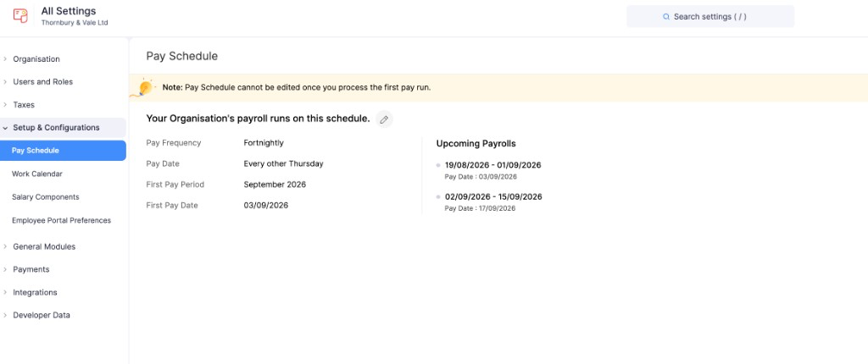This screenshot has width=868, height=364.
Task: Click the Fortnightly pay frequency value
Action: 264,143
